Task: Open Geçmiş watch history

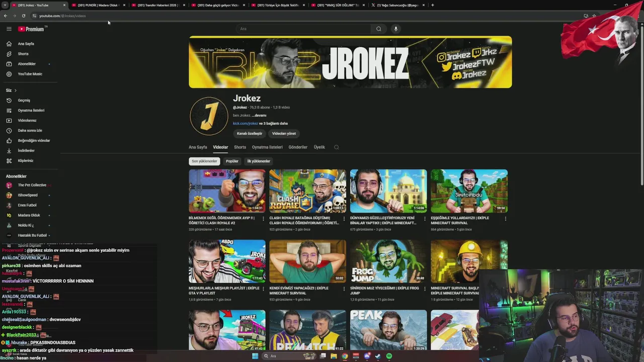Action: pyautogui.click(x=24, y=100)
